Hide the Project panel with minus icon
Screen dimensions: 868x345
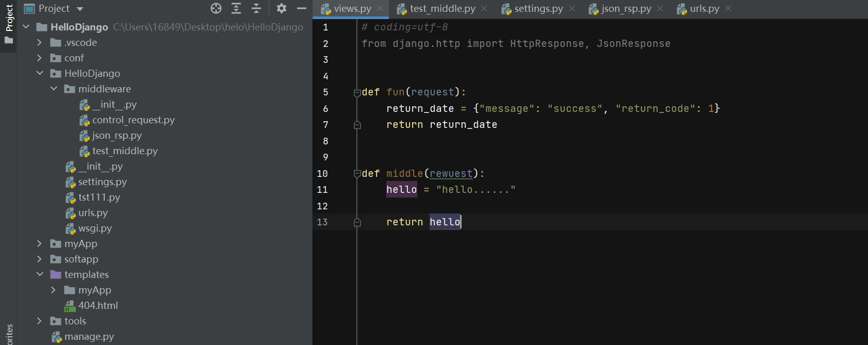pos(302,8)
